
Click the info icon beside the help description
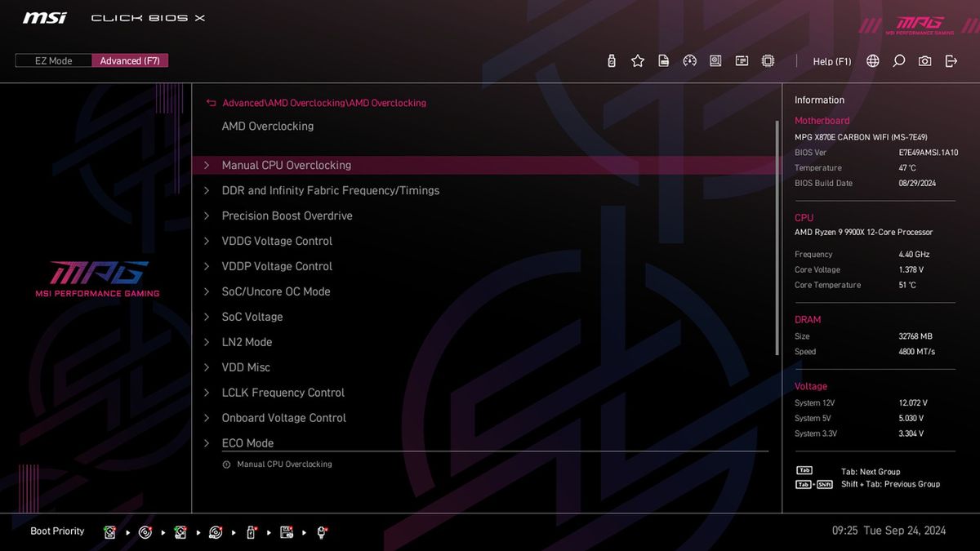tap(226, 464)
